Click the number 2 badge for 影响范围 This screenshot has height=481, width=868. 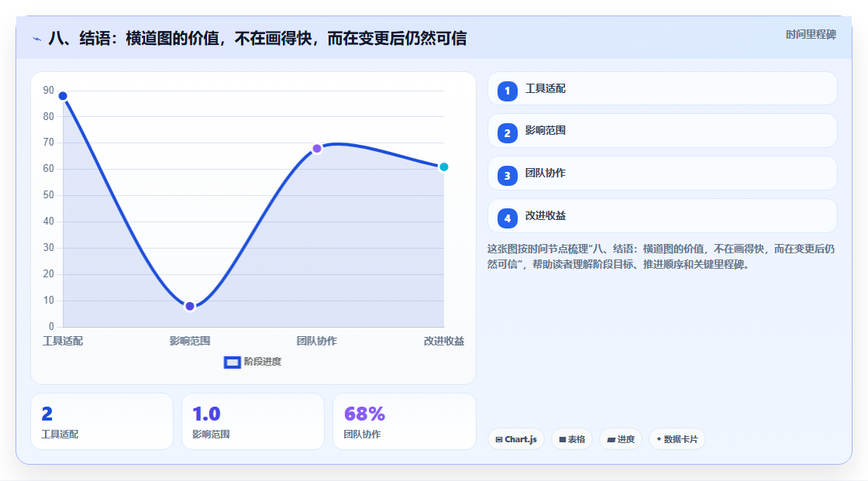point(507,133)
